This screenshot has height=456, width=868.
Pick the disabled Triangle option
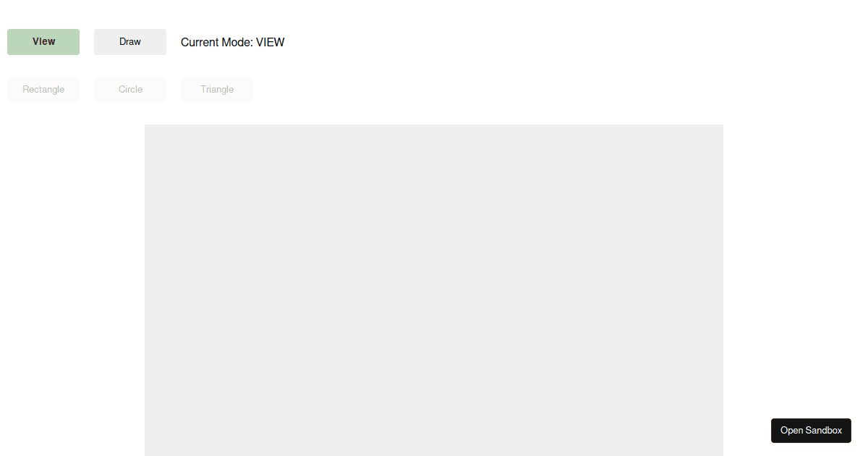click(x=217, y=90)
